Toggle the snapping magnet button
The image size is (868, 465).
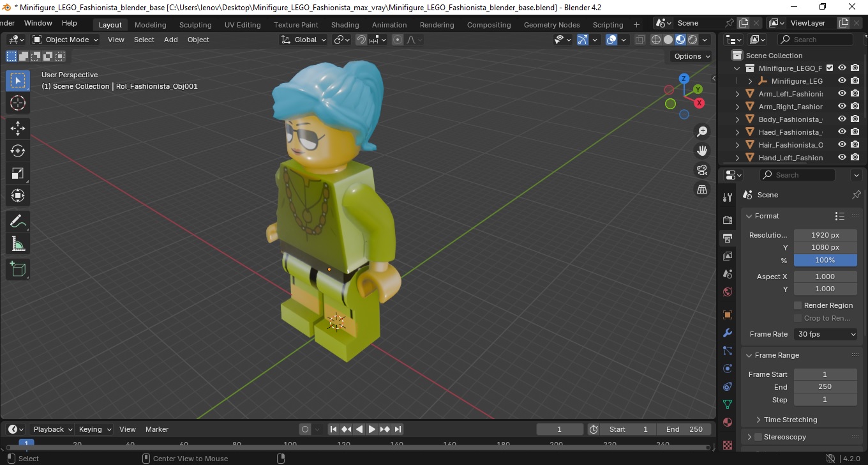[361, 40]
